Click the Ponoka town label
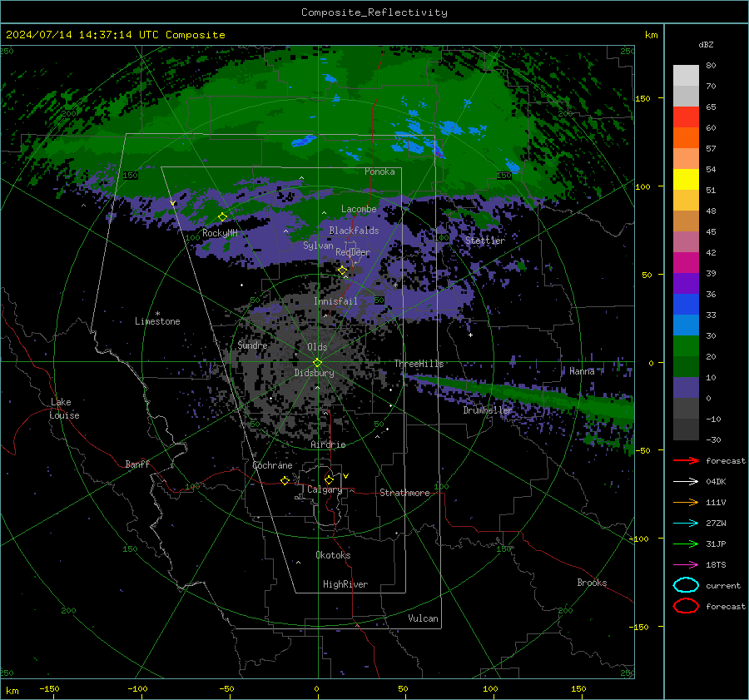 (379, 171)
